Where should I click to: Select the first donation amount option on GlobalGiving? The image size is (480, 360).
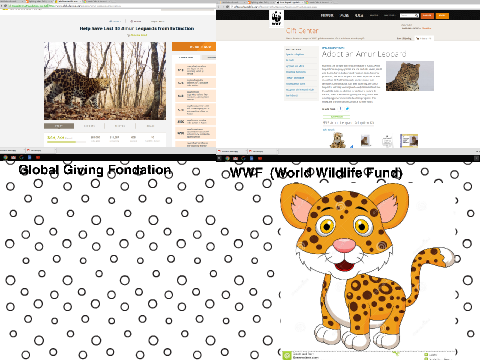tap(195, 70)
